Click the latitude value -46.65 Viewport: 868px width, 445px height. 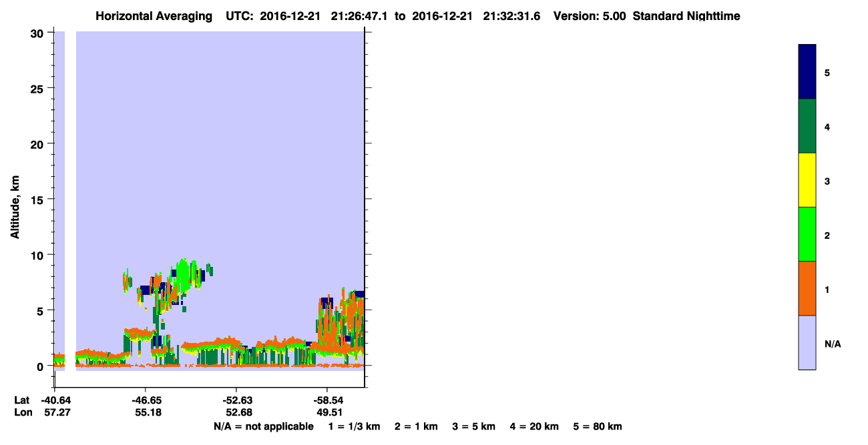pos(146,400)
